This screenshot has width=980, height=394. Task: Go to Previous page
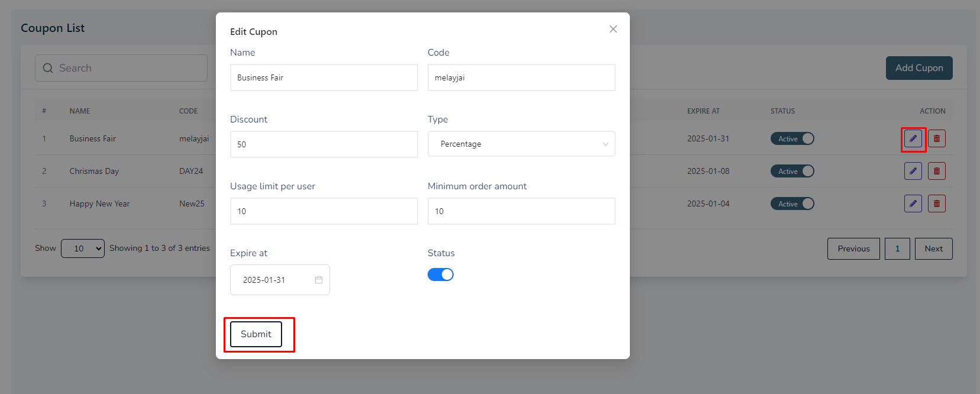point(853,248)
